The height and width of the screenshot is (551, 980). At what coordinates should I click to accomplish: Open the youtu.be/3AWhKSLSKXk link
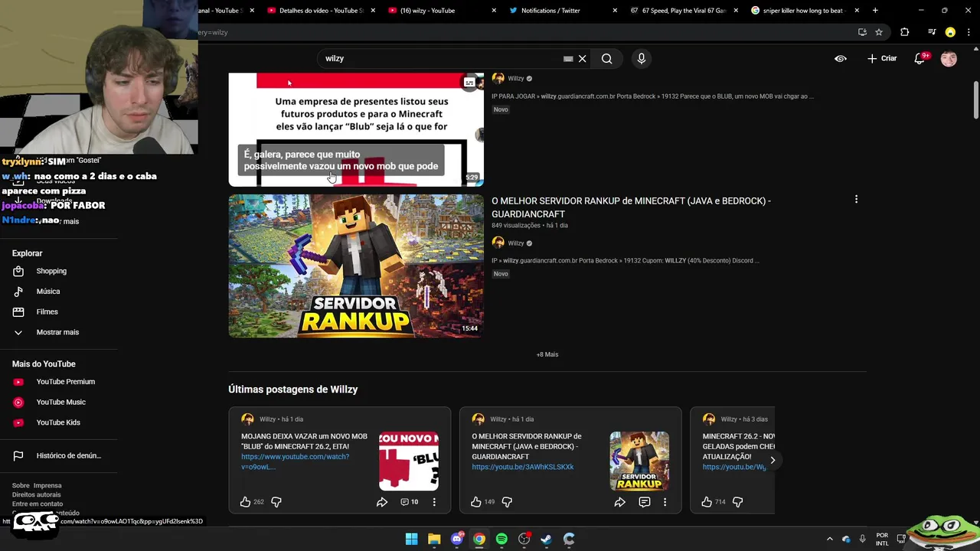coord(522,467)
